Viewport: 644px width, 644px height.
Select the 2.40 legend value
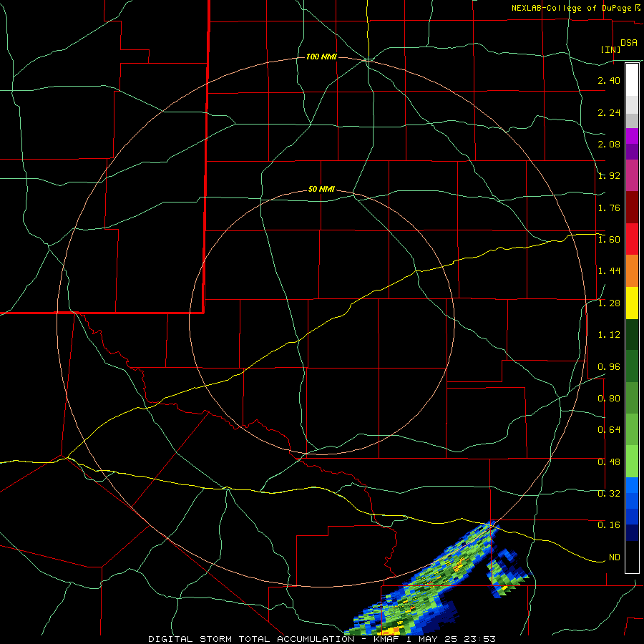click(609, 80)
